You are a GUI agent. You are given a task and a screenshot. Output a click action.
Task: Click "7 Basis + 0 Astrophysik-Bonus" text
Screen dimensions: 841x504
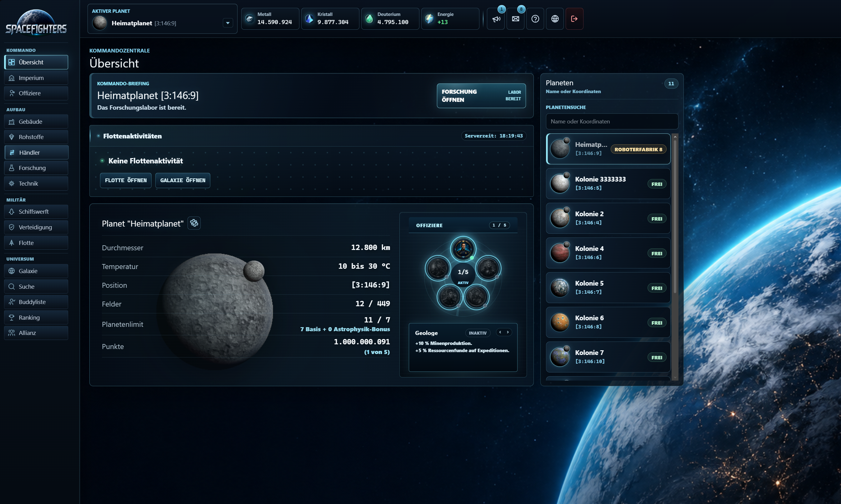pos(345,329)
